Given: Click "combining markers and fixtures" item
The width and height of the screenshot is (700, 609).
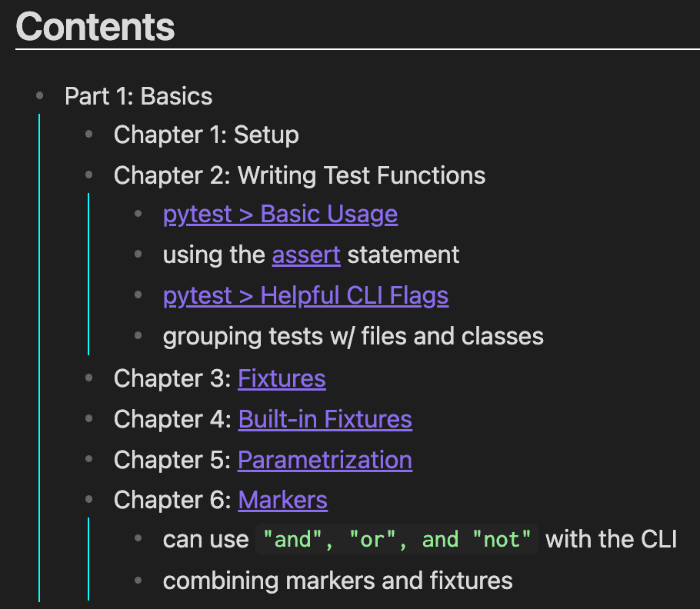Looking at the screenshot, I should click(x=338, y=581).
